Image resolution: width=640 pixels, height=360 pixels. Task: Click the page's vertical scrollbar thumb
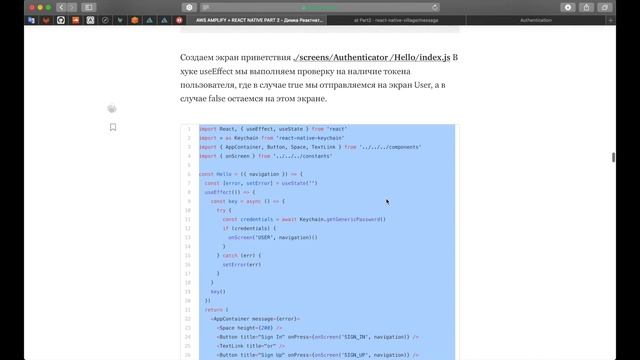pyautogui.click(x=613, y=157)
